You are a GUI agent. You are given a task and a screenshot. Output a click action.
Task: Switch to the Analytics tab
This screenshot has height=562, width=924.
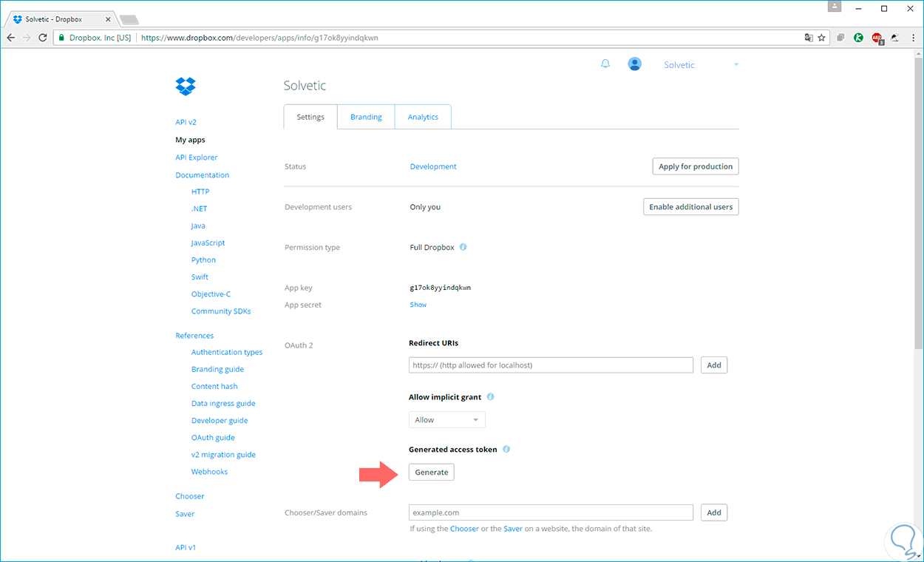(423, 117)
